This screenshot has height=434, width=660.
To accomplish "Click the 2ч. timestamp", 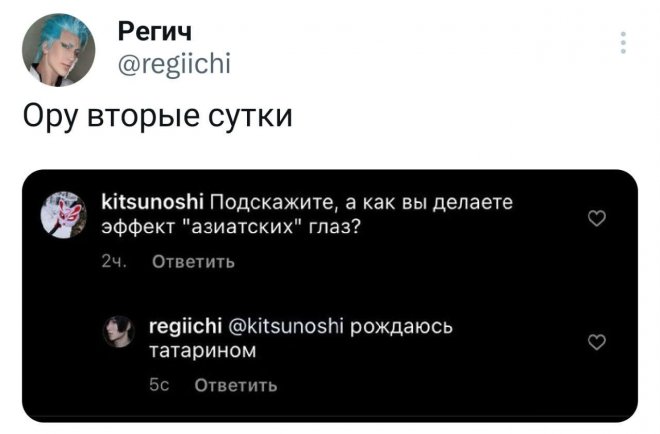I will [x=114, y=262].
